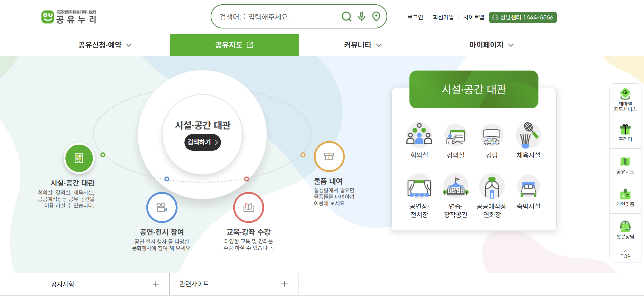Click the 물품 대여 circular icon

[329, 156]
